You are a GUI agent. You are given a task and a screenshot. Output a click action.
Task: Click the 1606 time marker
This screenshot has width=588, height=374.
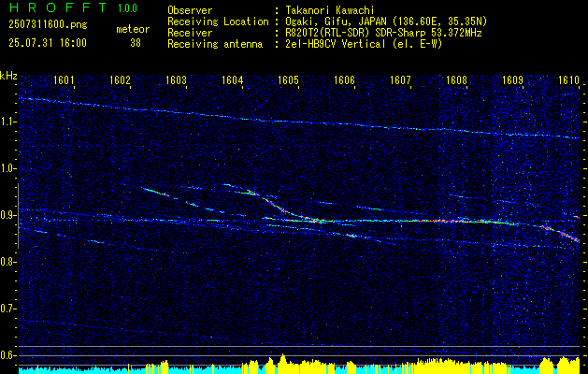tap(344, 79)
